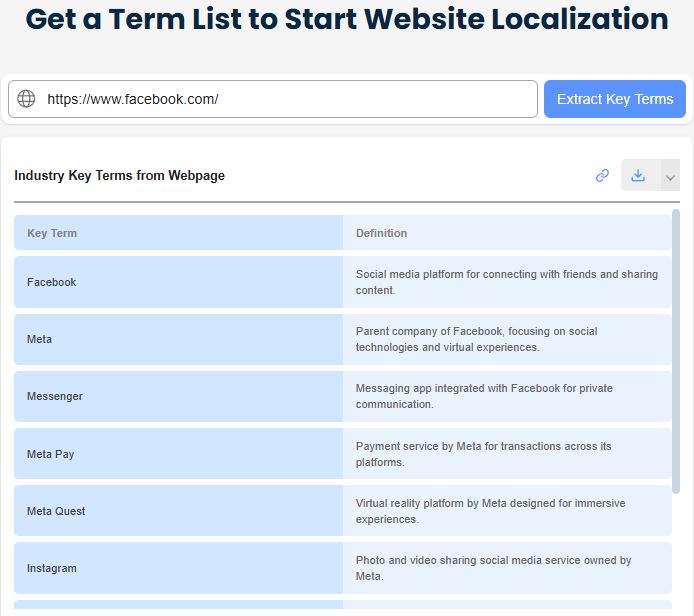The height and width of the screenshot is (616, 694).
Task: Select the Instagram key term cell
Action: click(x=178, y=568)
